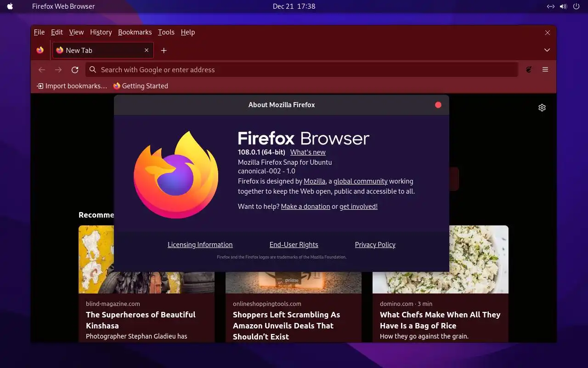Close the Firefox browser window

coord(547,33)
